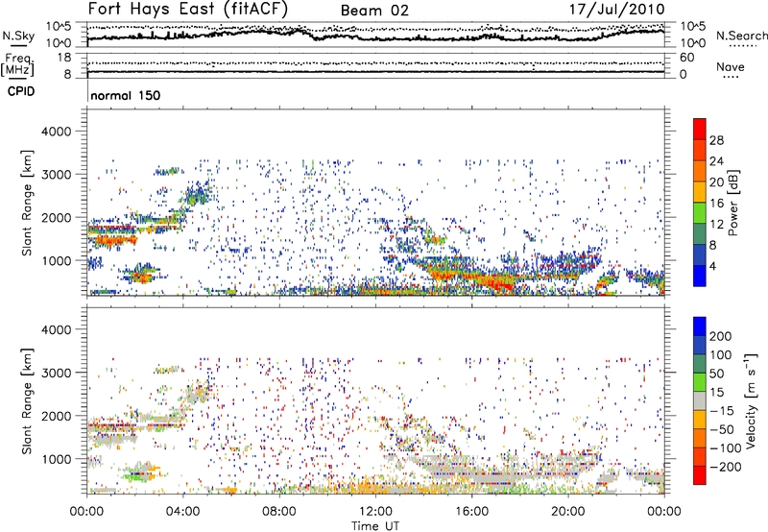Click '2000' range tick of velocity panel
Screen dimensions: 768x532
pyautogui.click(x=56, y=416)
